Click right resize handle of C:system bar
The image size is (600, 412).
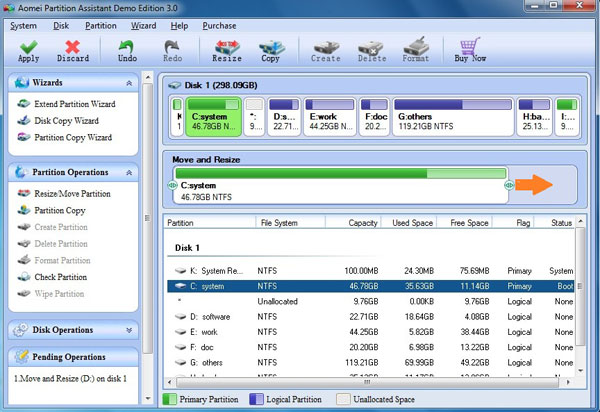click(x=509, y=186)
